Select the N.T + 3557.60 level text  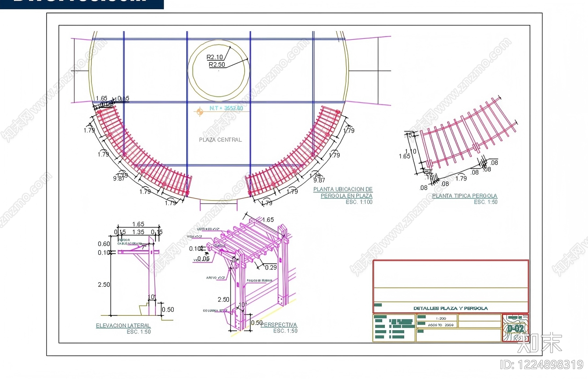226,108
